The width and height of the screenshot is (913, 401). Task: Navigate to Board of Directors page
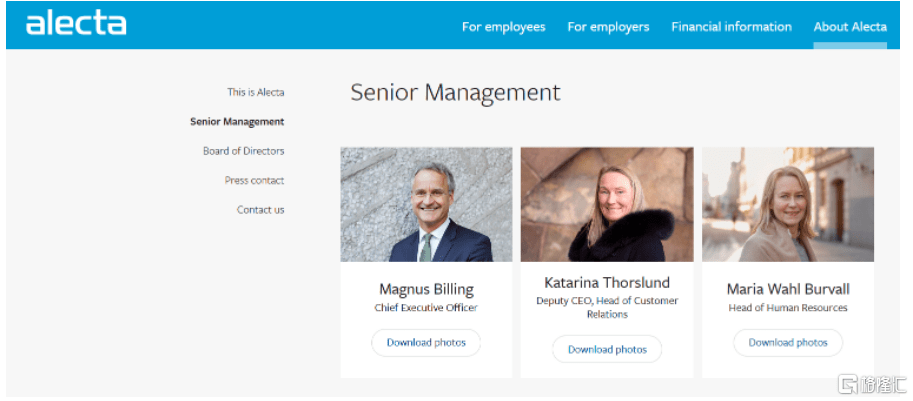click(x=243, y=151)
